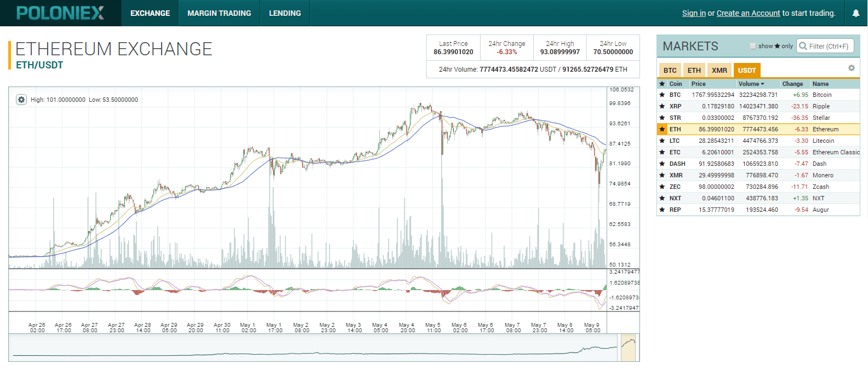Click the ETH/USDT pair label

tap(39, 65)
